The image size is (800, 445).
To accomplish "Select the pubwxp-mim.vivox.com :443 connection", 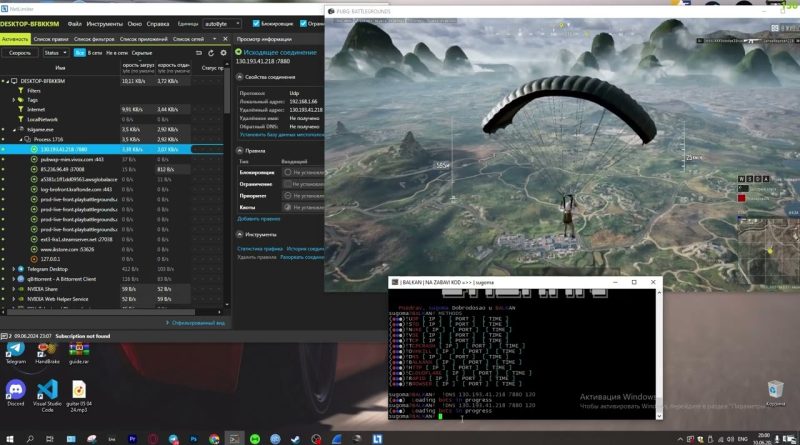I will [72, 159].
